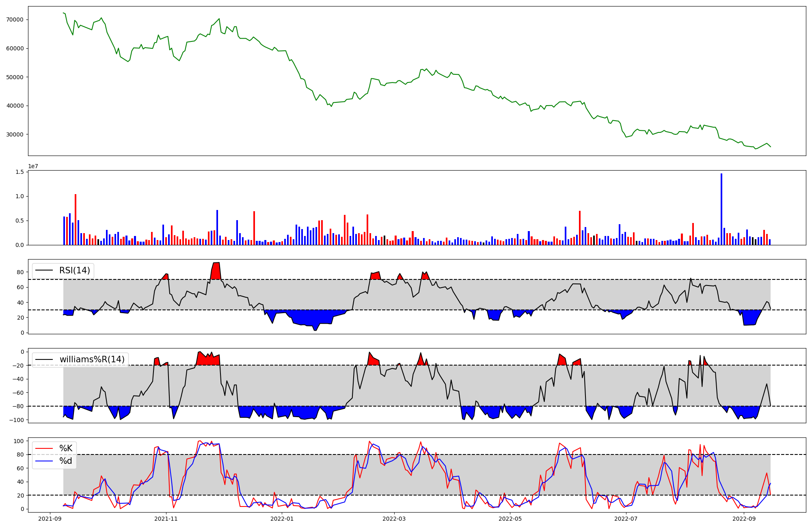
Task: Click the 2022-01 x-axis date label
Action: coord(282,519)
